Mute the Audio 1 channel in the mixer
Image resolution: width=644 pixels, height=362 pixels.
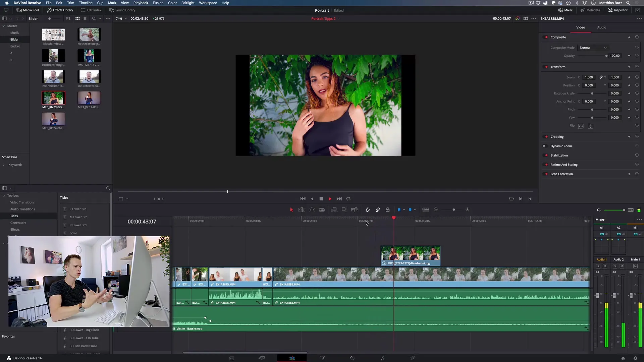click(605, 266)
